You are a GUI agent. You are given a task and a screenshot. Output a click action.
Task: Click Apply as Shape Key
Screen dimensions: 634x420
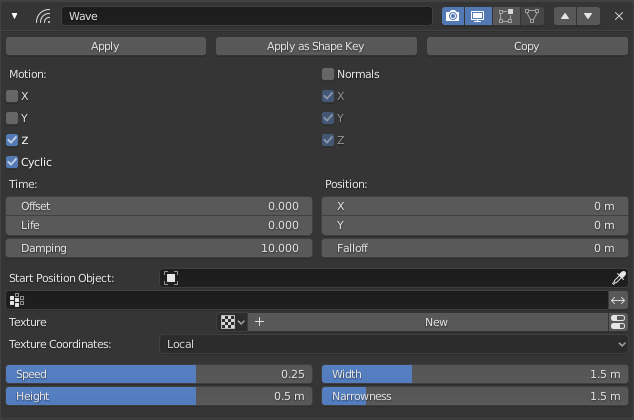(x=316, y=46)
